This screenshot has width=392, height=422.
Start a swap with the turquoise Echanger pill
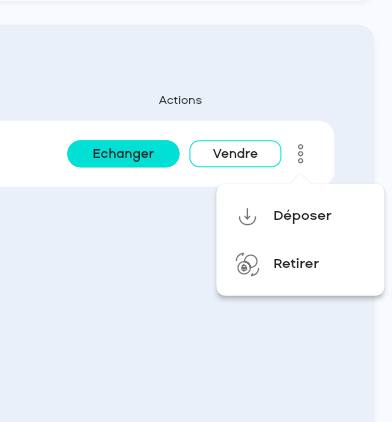[x=123, y=154]
